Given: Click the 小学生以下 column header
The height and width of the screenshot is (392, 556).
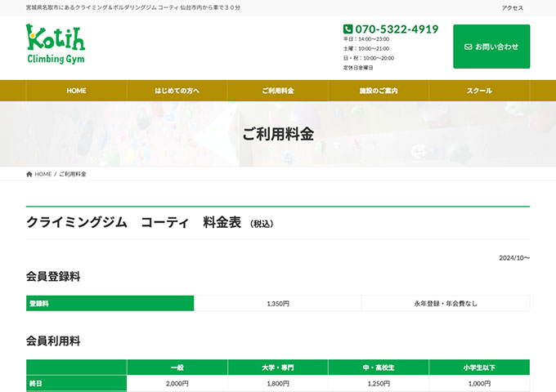Looking at the screenshot, I should click(479, 367).
